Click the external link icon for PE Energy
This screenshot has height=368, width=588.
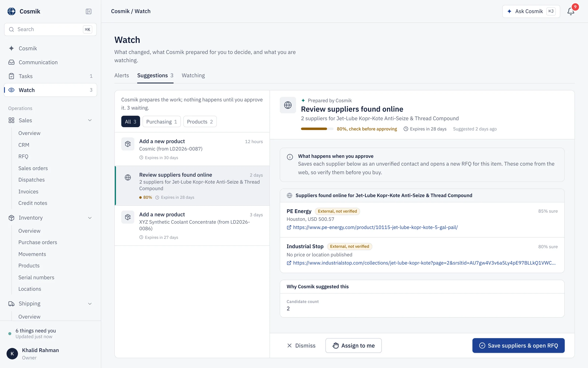(289, 227)
